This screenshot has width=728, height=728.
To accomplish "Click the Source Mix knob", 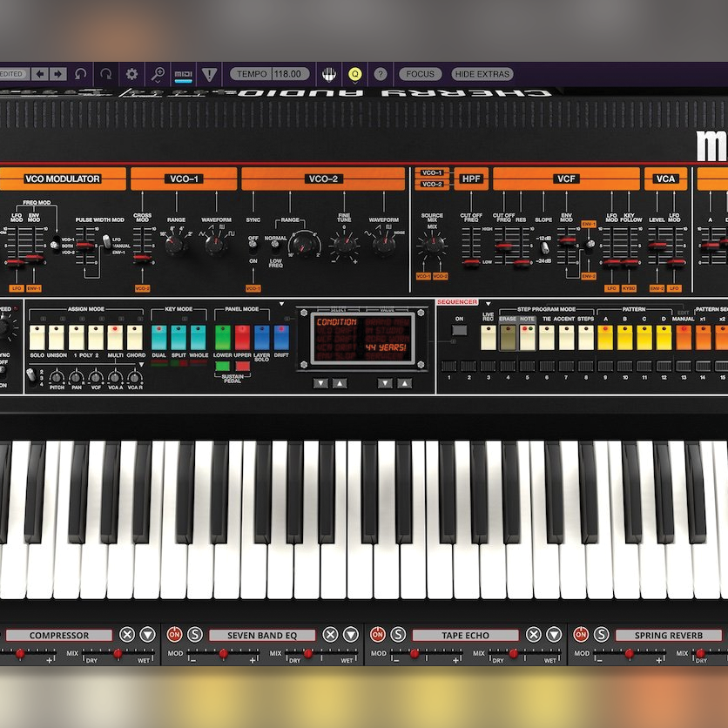I will point(432,244).
